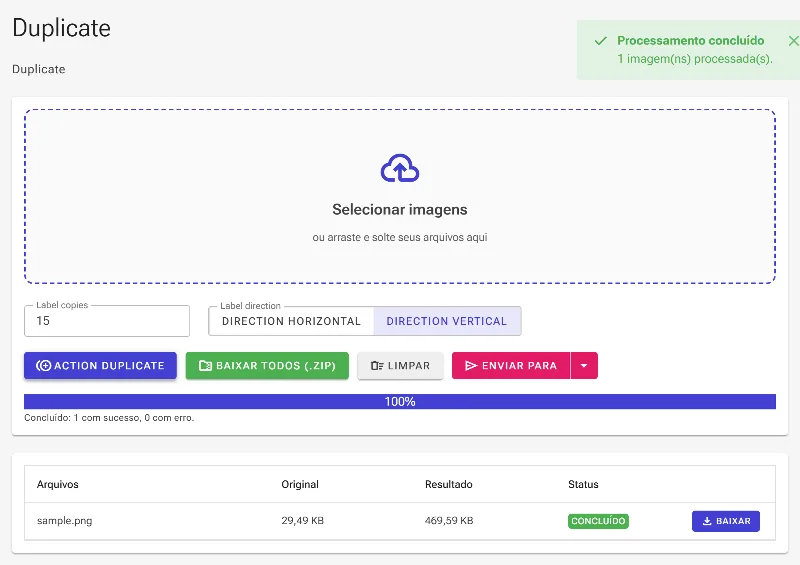Viewport: 800px width, 565px height.
Task: Click the green checkmark in the notification
Action: coord(601,40)
